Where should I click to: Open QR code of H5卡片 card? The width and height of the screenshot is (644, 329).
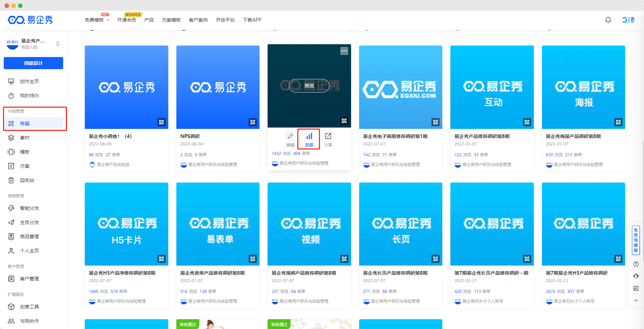(162, 259)
